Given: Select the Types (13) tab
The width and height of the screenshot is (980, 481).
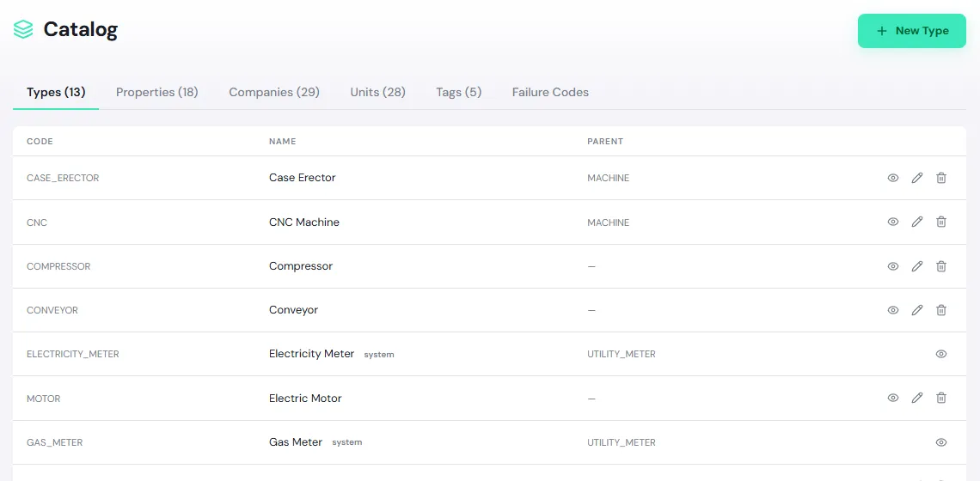Looking at the screenshot, I should [56, 93].
